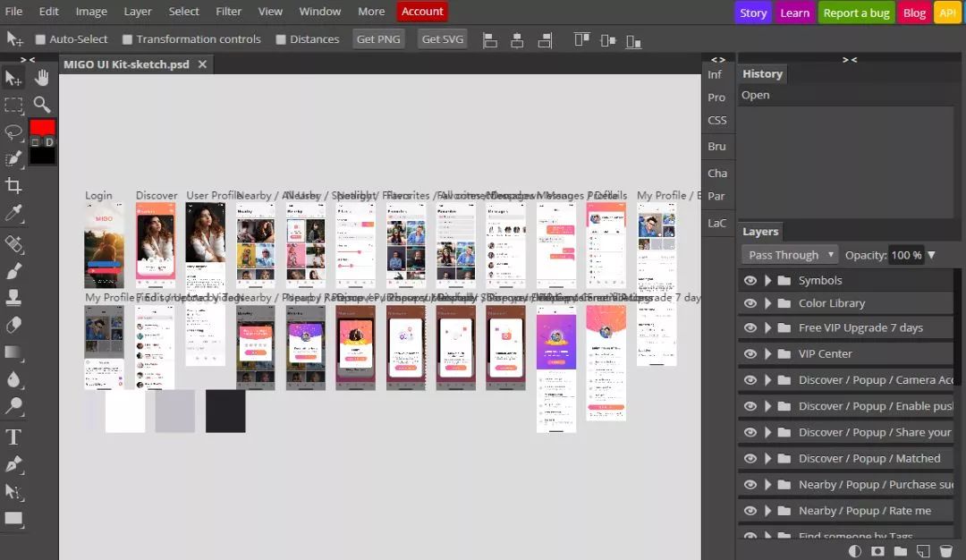The width and height of the screenshot is (966, 560).
Task: Select the Pen tool
Action: click(13, 464)
